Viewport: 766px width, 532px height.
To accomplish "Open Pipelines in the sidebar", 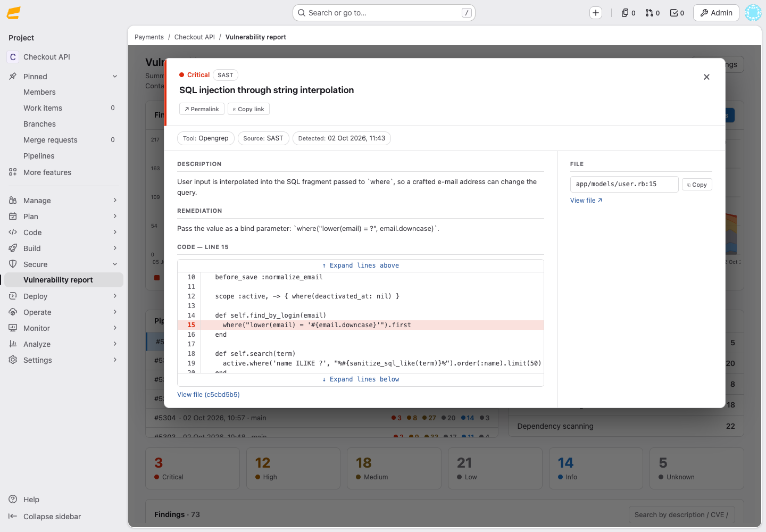I will (64, 156).
